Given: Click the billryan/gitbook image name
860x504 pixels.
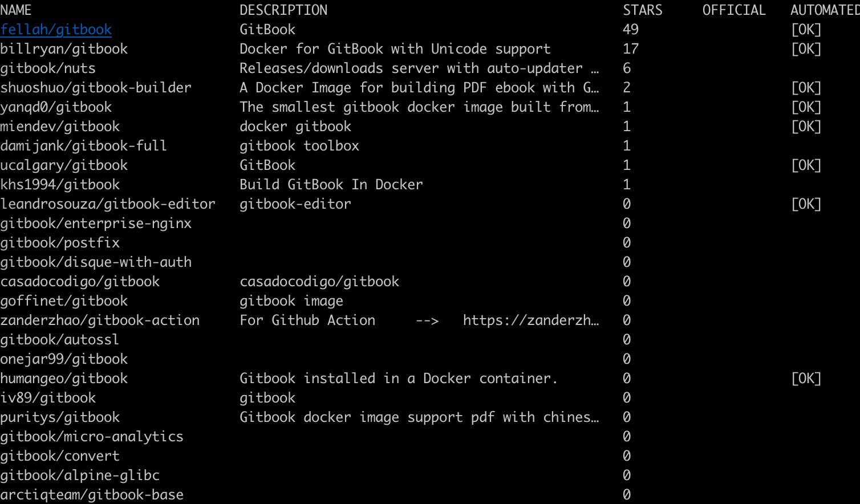Looking at the screenshot, I should pyautogui.click(x=64, y=49).
